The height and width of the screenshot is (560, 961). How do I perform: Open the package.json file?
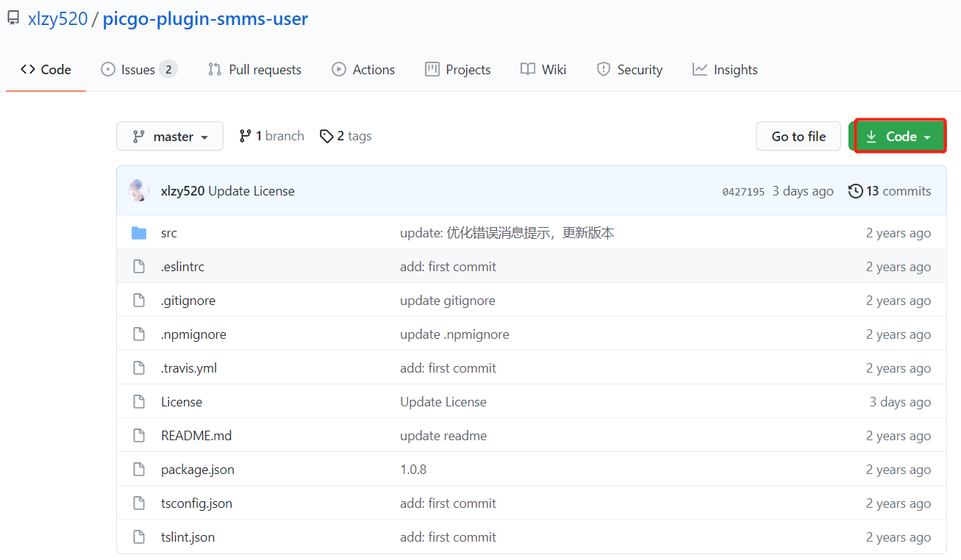(198, 470)
